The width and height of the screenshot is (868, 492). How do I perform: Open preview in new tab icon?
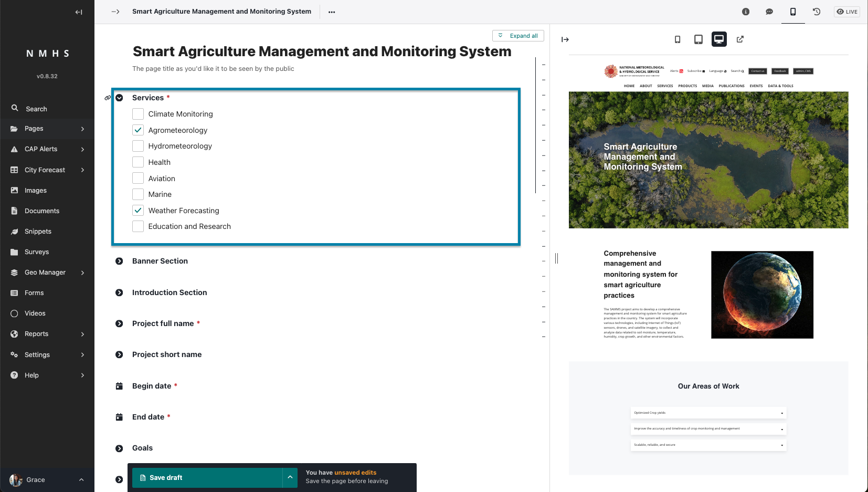coord(740,39)
